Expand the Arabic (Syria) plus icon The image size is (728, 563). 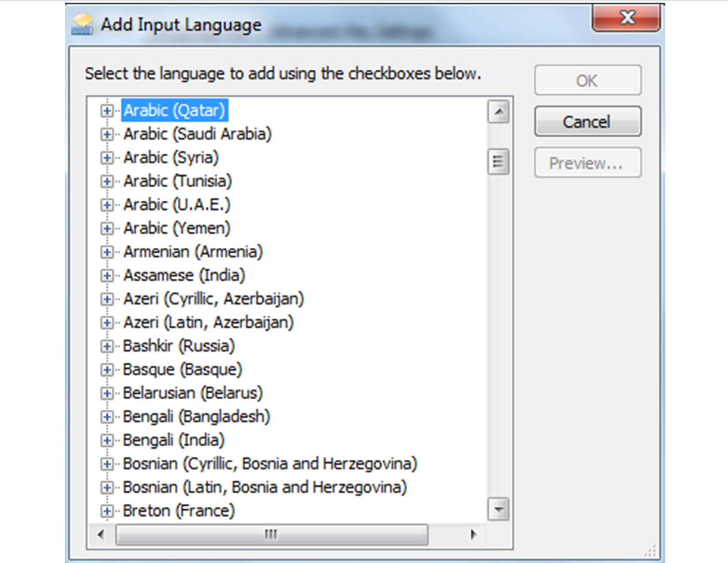[107, 158]
